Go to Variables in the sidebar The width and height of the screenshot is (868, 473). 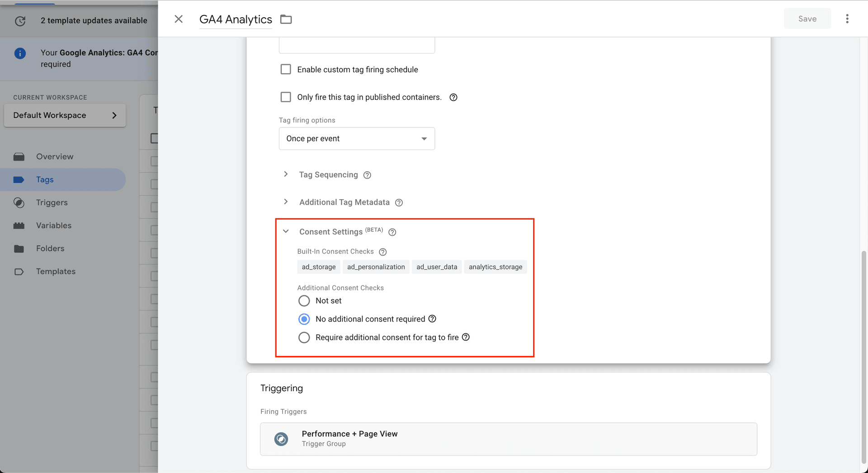(x=53, y=225)
